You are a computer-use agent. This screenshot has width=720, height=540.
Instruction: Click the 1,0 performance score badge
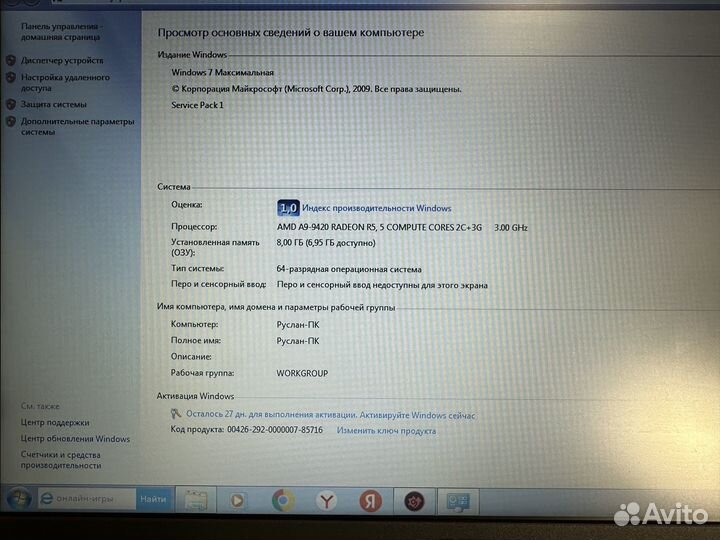point(288,208)
